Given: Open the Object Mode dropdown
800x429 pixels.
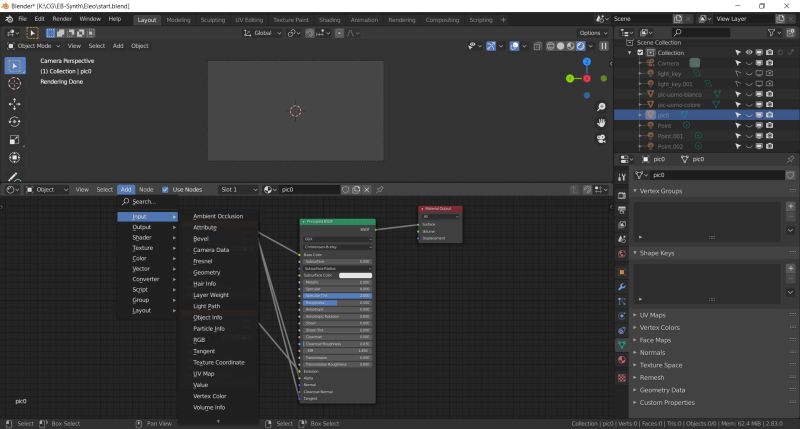Looking at the screenshot, I should tap(34, 46).
